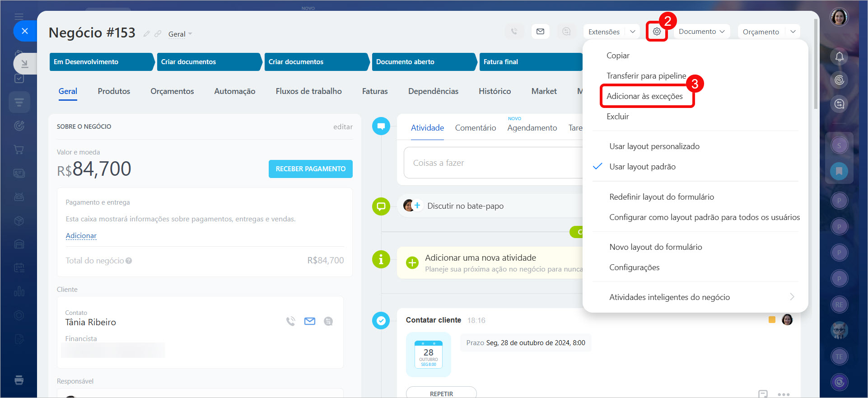Select the Fatura final stage
The width and height of the screenshot is (868, 398).
point(531,62)
